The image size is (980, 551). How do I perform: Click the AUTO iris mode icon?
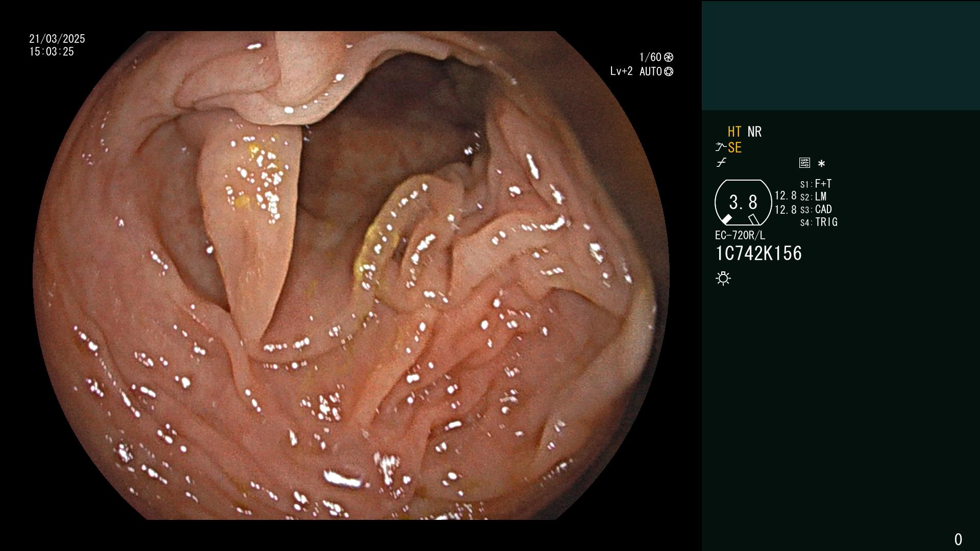[x=669, y=71]
